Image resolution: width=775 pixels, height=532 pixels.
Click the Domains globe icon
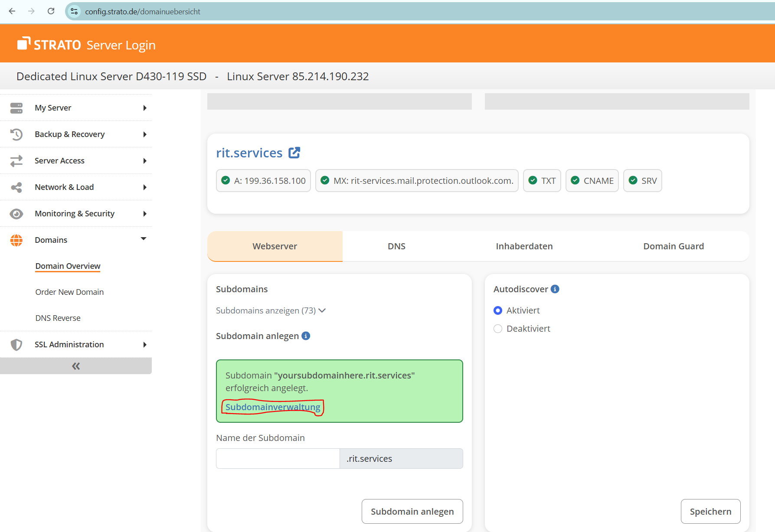[x=16, y=240]
